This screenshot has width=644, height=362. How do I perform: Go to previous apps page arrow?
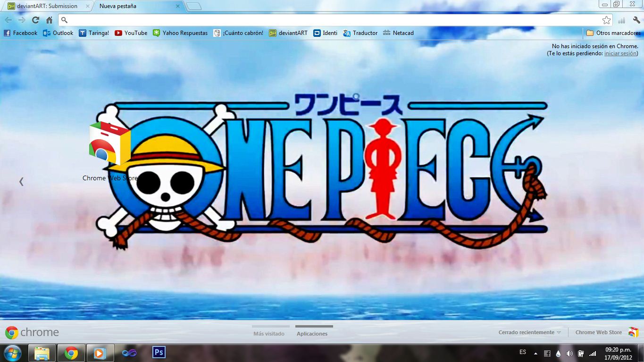21,181
